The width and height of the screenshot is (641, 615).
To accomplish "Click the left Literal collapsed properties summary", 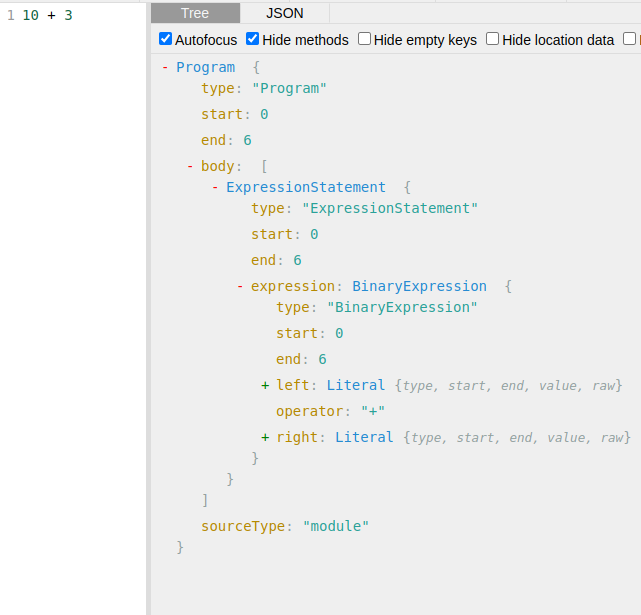I will point(508,385).
